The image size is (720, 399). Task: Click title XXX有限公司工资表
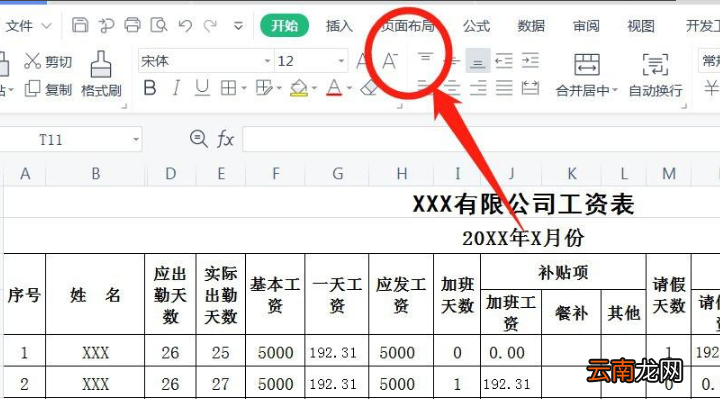[523, 204]
